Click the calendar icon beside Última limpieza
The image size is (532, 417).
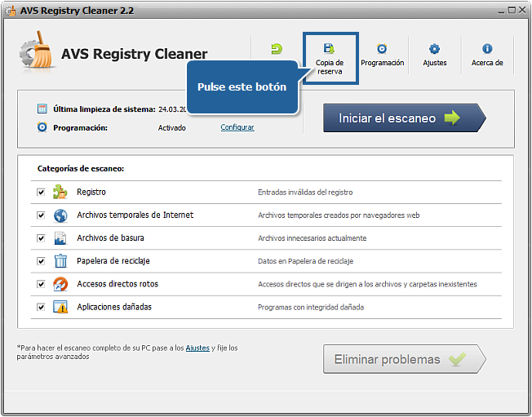tap(42, 109)
